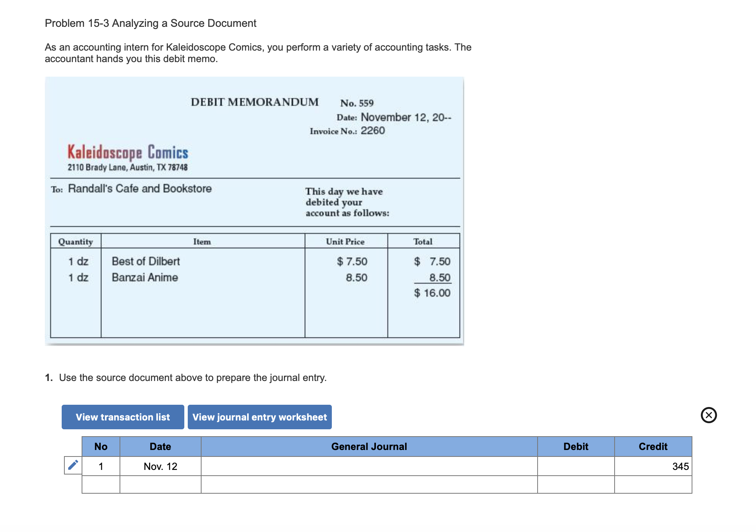This screenshot has width=756, height=532.
Task: Open View journal entry worksheet
Action: [259, 417]
